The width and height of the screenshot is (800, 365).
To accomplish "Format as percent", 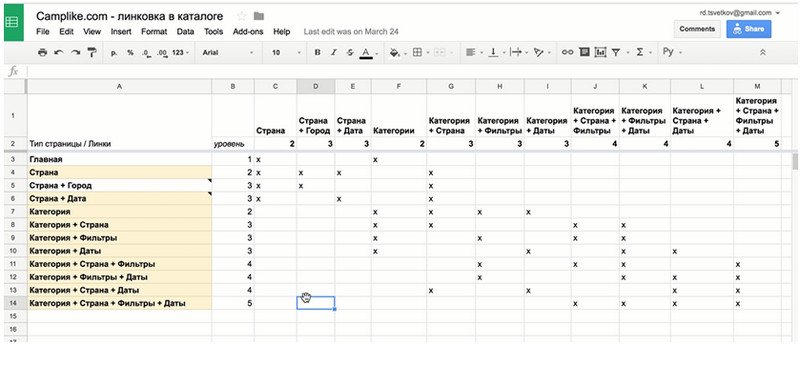I will point(130,52).
